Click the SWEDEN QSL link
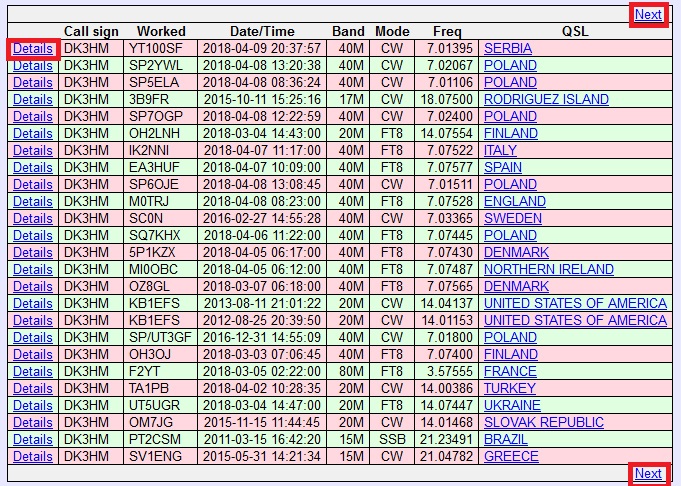 point(513,218)
